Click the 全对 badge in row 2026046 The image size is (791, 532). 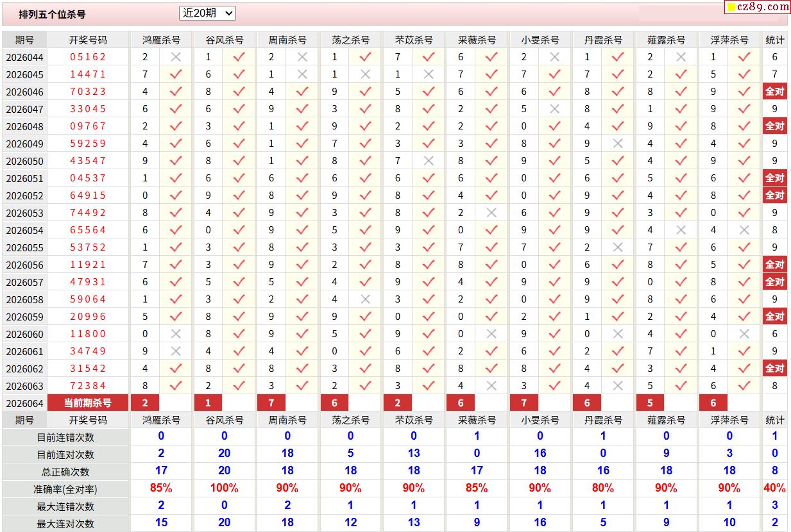[x=774, y=92]
